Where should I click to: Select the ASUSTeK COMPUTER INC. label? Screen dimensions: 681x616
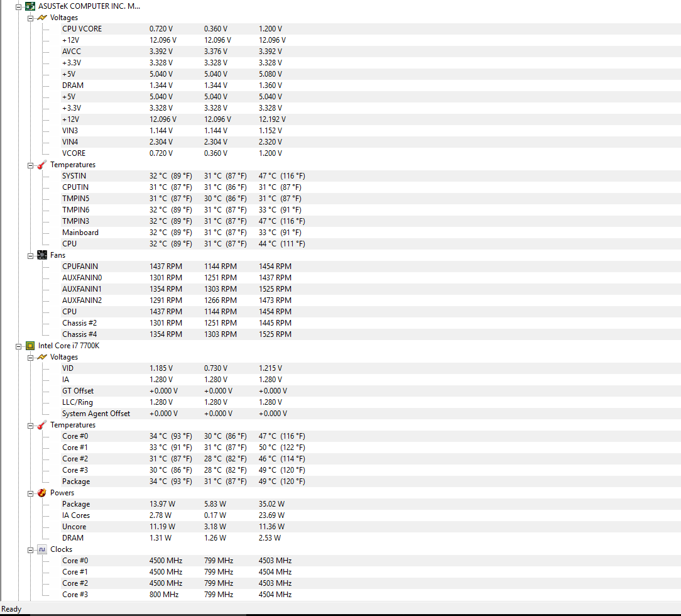tap(89, 6)
